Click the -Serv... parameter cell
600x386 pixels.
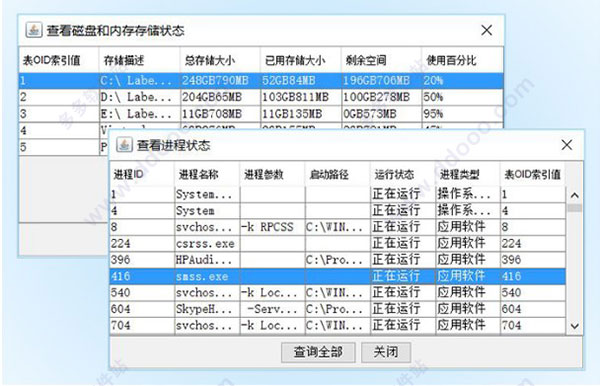pos(272,309)
